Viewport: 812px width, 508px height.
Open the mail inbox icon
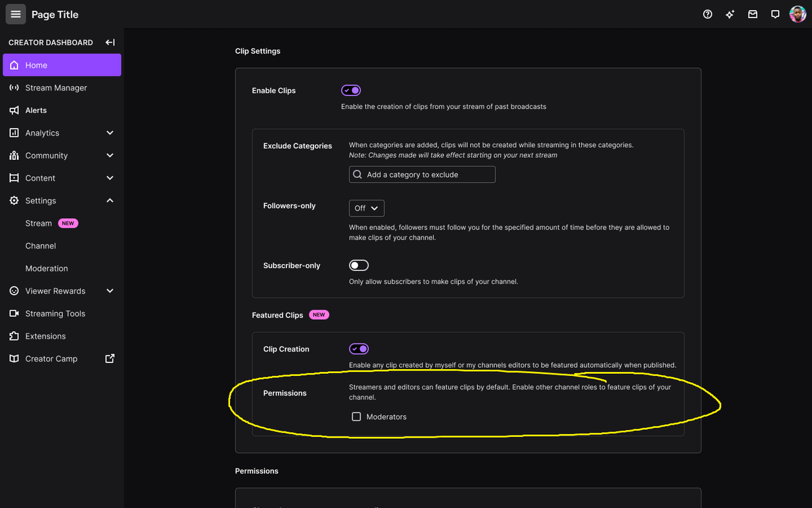point(752,14)
